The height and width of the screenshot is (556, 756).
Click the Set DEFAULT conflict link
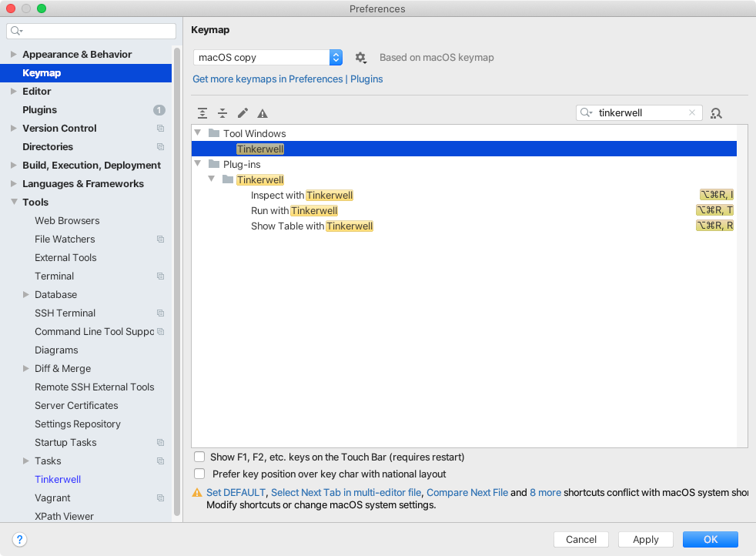click(236, 492)
